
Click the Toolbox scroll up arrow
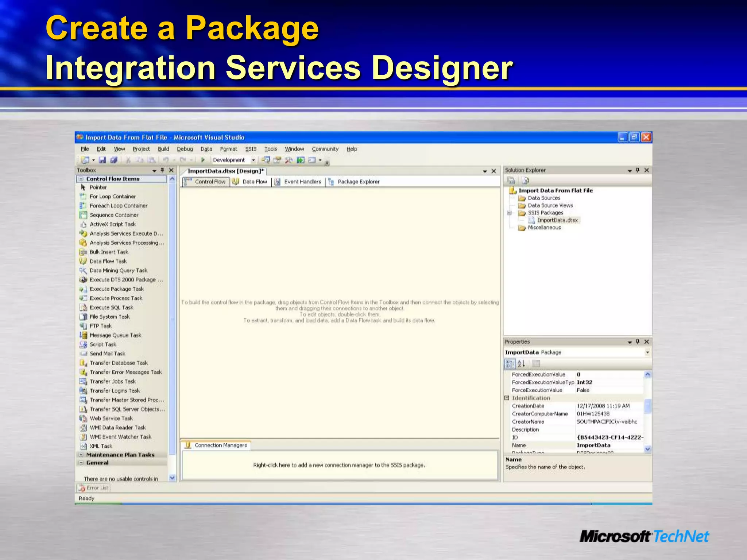point(172,179)
